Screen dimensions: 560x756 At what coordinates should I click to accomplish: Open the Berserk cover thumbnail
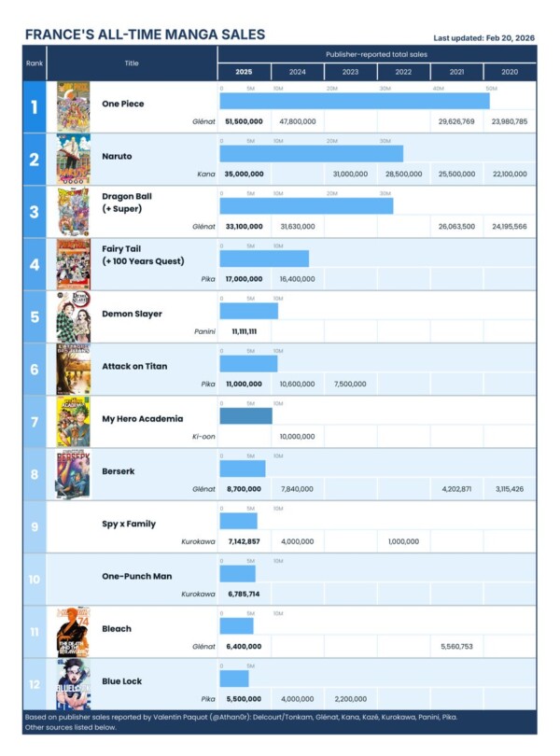pos(73,474)
